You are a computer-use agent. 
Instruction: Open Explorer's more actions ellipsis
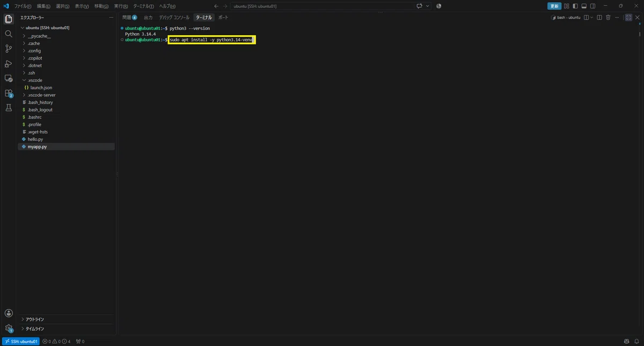[x=111, y=18]
